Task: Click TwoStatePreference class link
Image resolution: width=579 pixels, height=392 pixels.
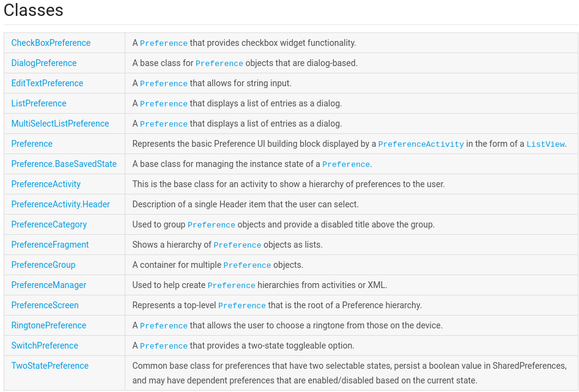Action: tap(50, 366)
